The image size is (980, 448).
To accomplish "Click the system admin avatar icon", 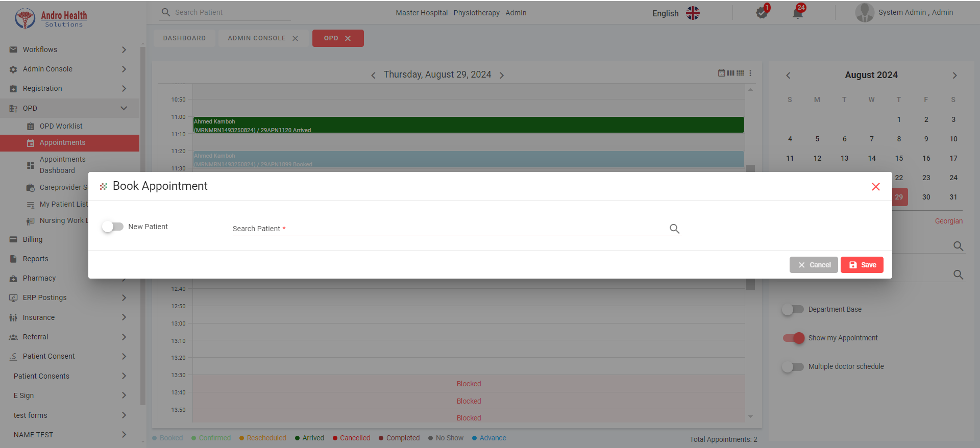I will 864,13.
